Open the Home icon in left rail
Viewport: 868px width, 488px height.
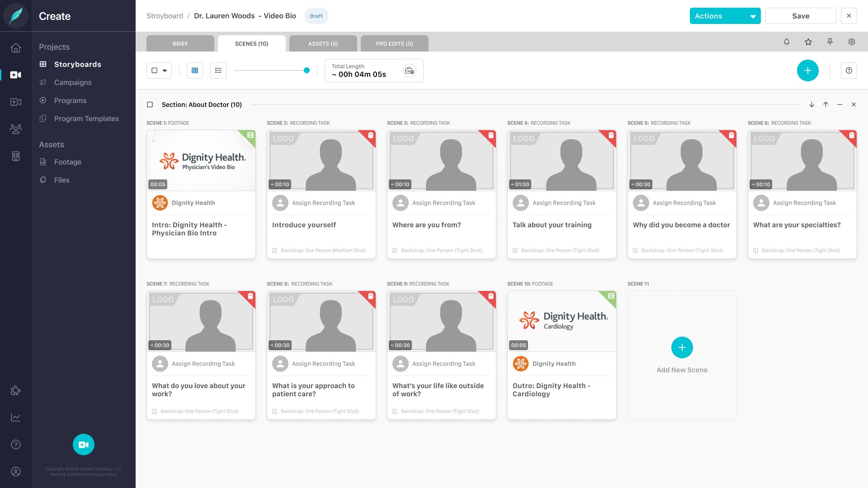pyautogui.click(x=16, y=48)
